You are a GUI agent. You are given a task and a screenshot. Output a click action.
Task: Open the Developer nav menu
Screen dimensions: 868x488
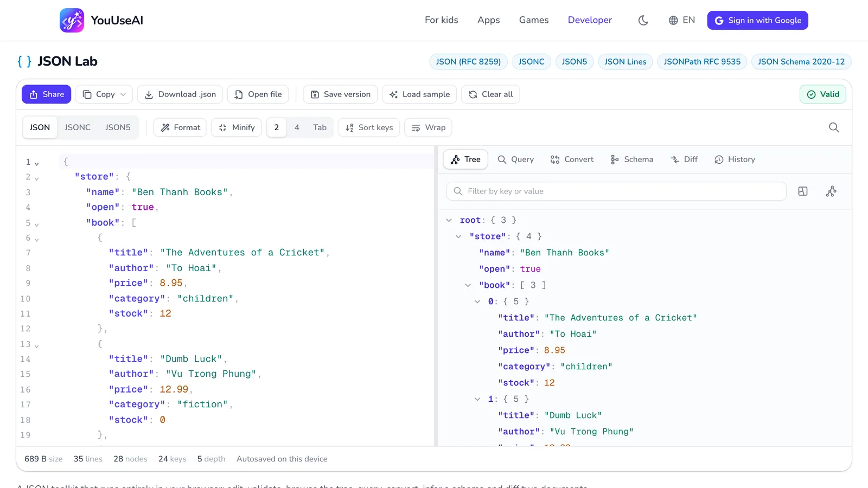(x=590, y=20)
